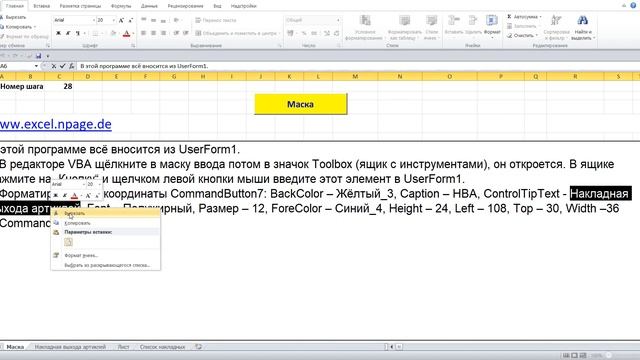Choose Копировать in the context menu

point(106,223)
